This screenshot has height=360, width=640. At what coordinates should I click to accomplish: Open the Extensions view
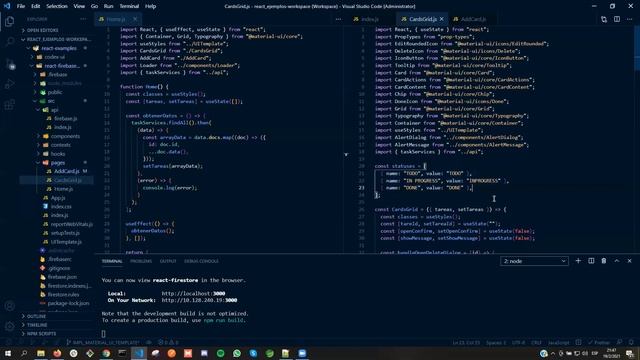9,105
